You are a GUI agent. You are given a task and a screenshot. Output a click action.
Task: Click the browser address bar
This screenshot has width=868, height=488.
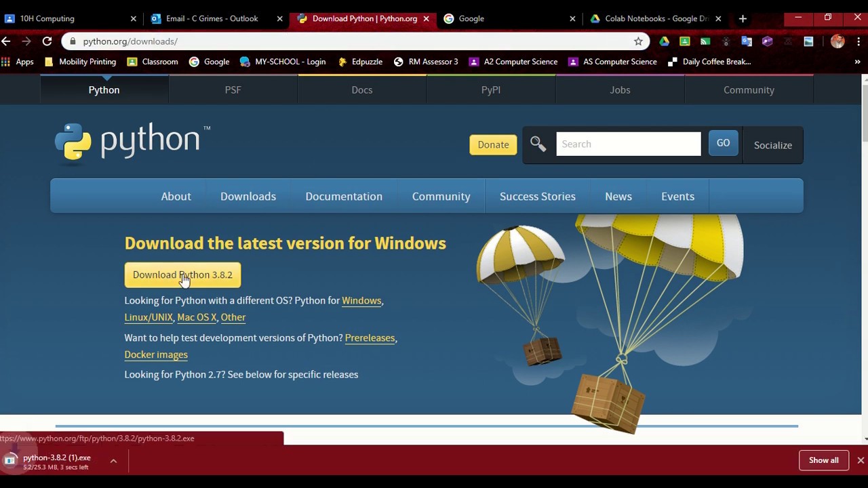tap(356, 41)
